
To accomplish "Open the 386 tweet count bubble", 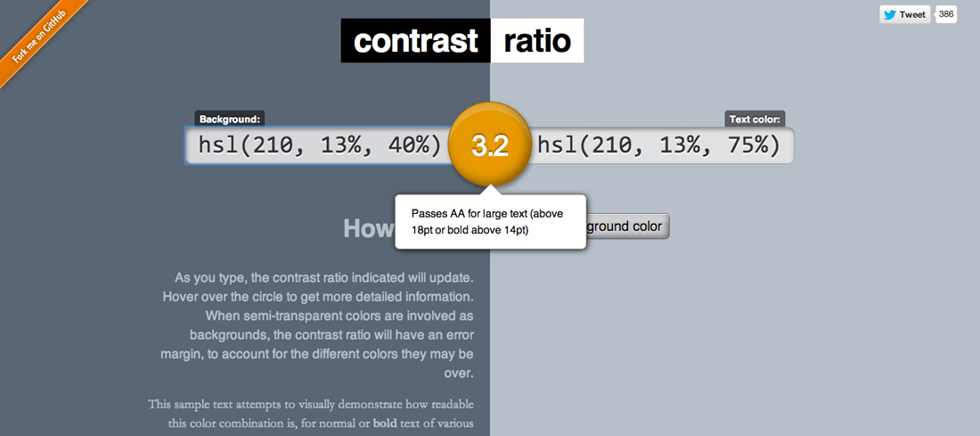I will click(x=946, y=14).
